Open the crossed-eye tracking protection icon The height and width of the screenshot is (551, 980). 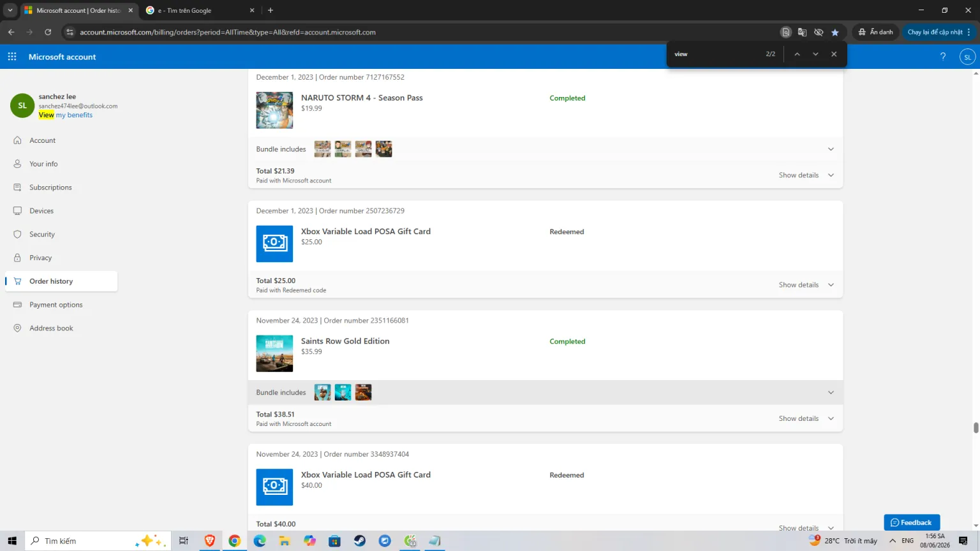pos(819,33)
